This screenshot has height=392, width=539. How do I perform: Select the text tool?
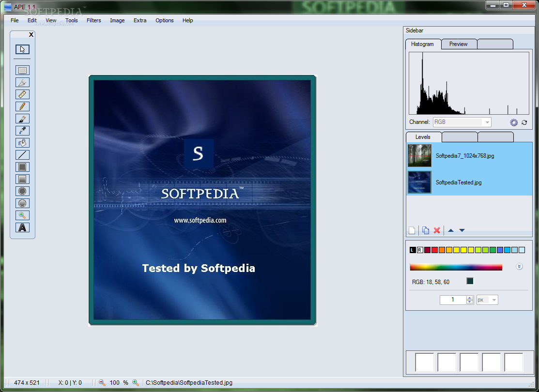pyautogui.click(x=22, y=227)
